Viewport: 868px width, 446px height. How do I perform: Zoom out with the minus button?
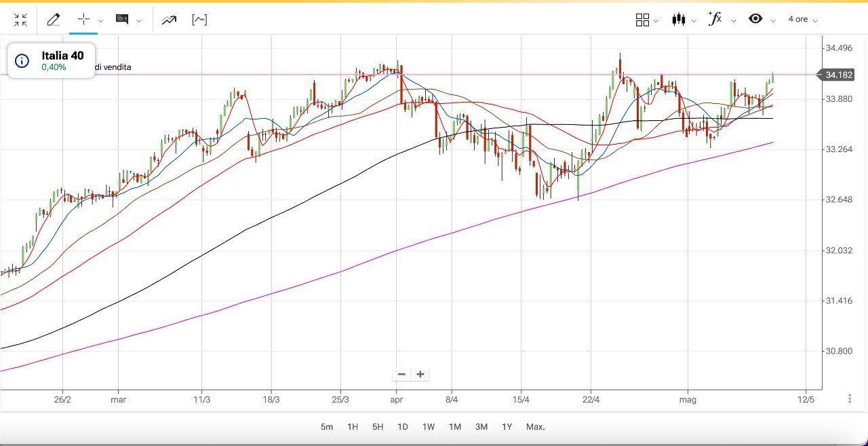coord(401,374)
